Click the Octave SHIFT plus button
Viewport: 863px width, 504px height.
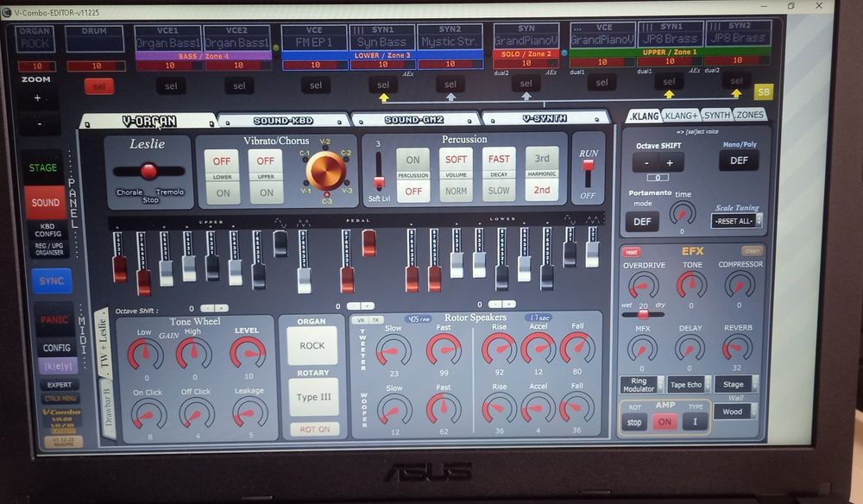point(671,163)
